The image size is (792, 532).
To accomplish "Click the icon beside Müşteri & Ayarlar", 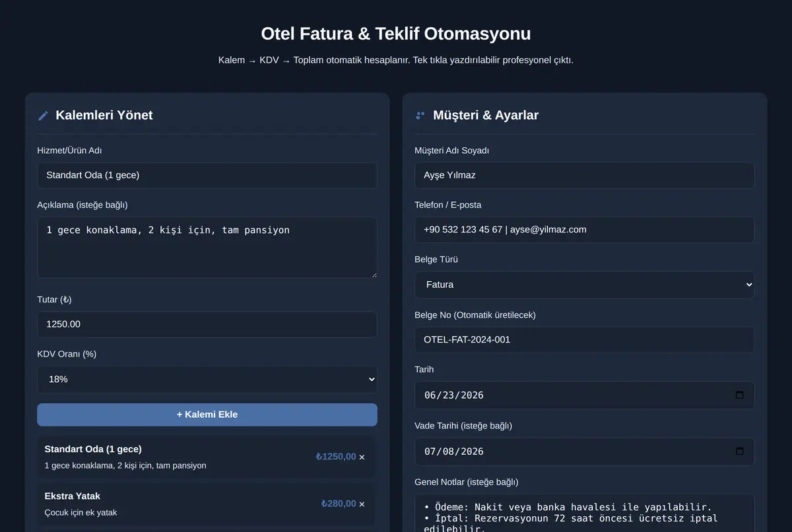I will tap(420, 116).
